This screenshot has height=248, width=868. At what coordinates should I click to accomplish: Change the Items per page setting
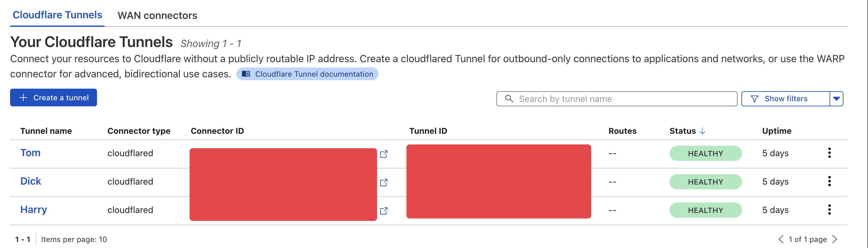click(74, 239)
